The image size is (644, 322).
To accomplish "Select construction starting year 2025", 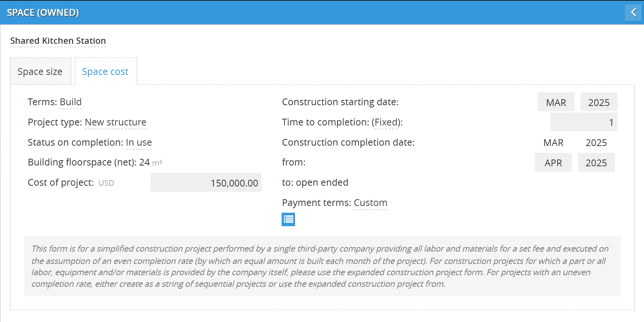I will point(599,102).
